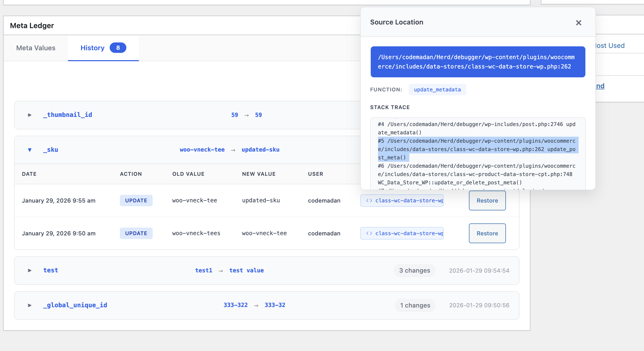The image size is (644, 351).
Task: Click the '3 changes' badge on the test row
Action: (x=414, y=270)
